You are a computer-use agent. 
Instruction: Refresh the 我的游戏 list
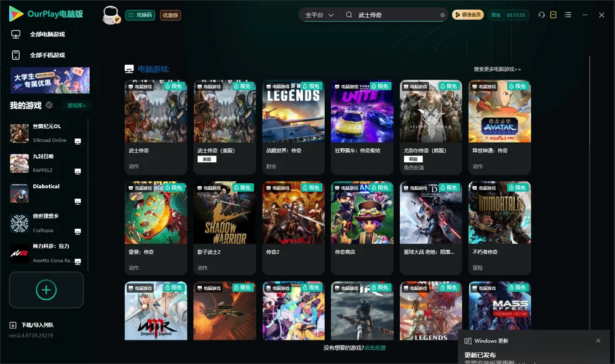[x=49, y=105]
